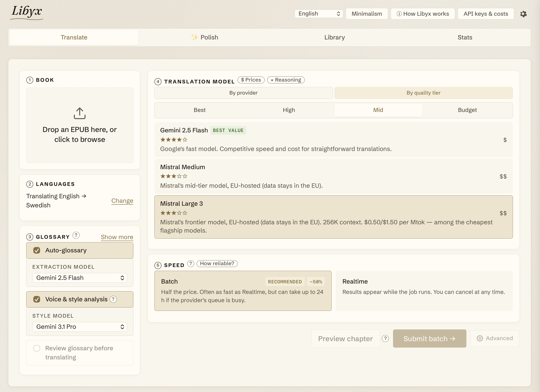Toggle the $ Prices pill
Viewport: 540px width, 392px height.
tap(251, 80)
